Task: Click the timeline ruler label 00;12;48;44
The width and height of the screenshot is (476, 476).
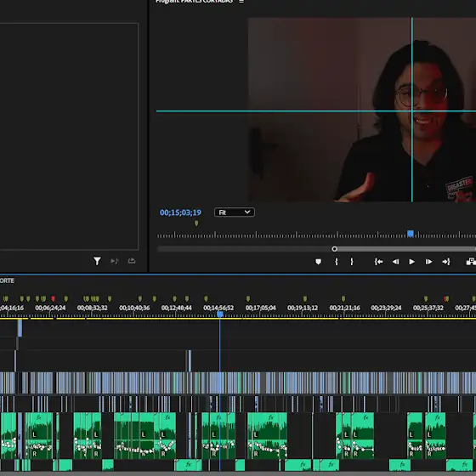Action: tap(177, 308)
